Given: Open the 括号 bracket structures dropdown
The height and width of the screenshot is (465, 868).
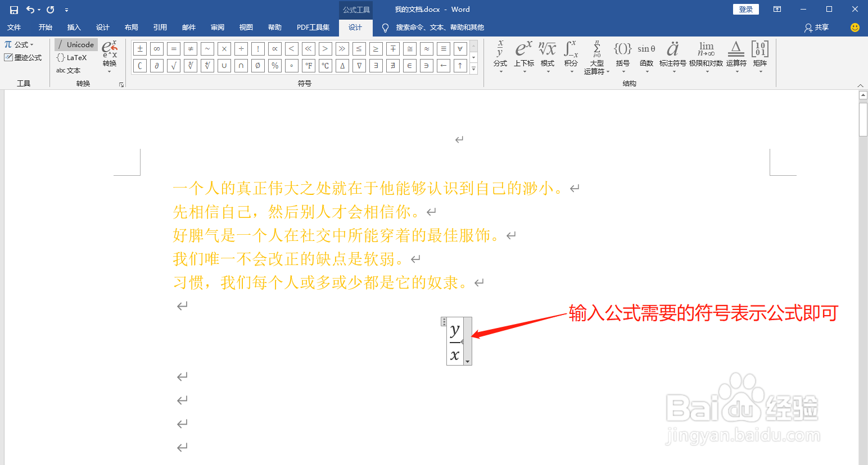Looking at the screenshot, I should (623, 56).
